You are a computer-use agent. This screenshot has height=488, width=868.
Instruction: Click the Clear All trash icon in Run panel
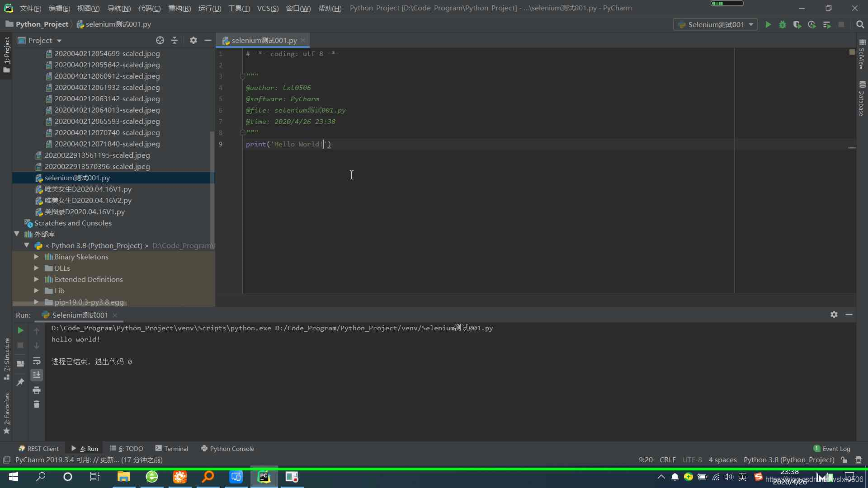37,404
